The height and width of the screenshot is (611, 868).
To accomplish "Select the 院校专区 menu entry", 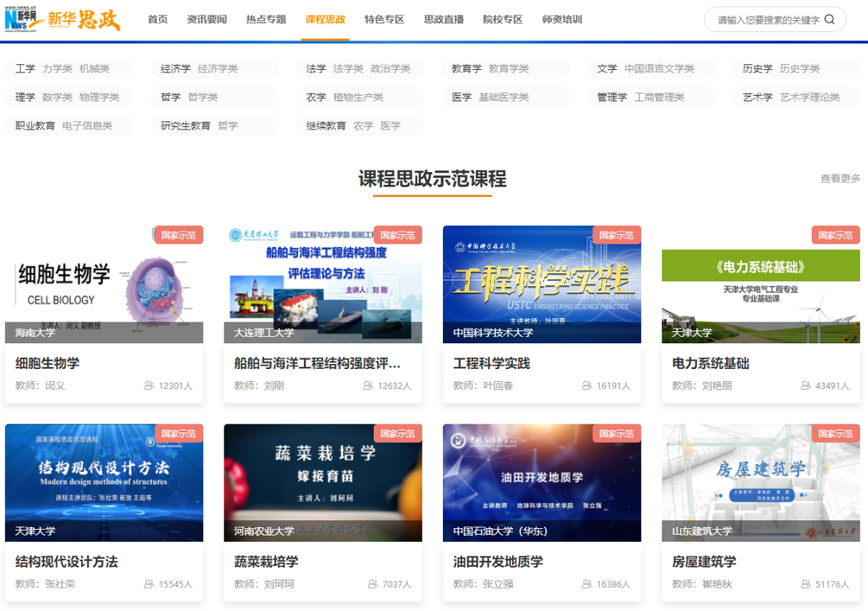I will [503, 18].
